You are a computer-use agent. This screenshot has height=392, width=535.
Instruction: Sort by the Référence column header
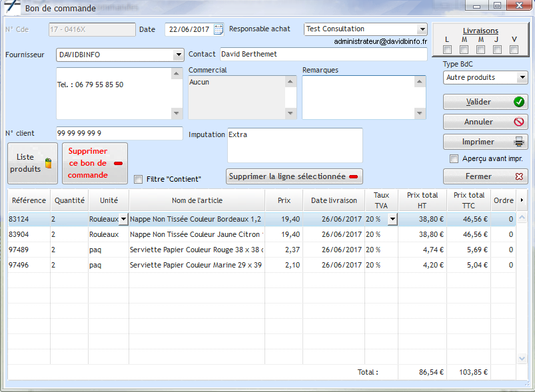coord(29,200)
